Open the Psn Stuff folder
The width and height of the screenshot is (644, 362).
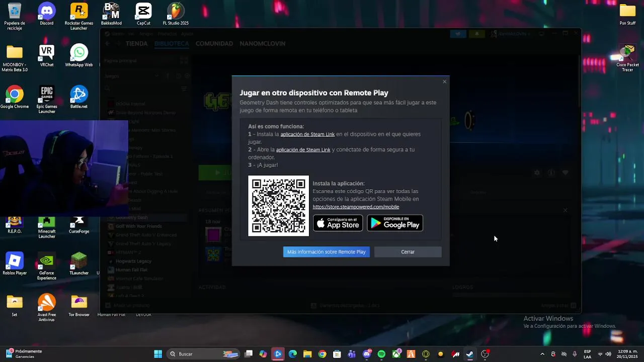627,14
